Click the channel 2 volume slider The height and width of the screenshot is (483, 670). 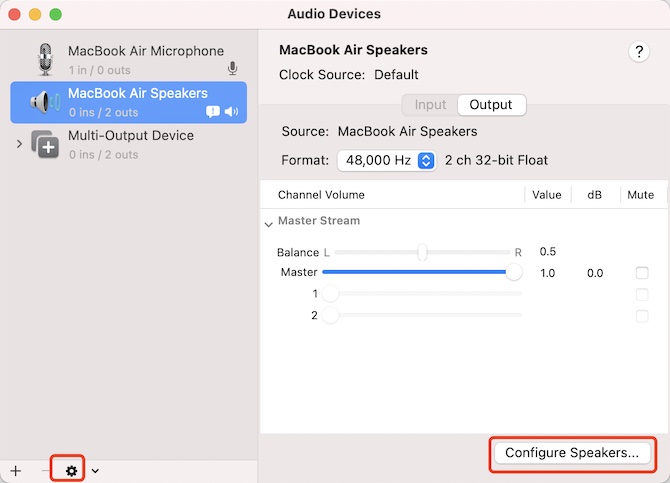pyautogui.click(x=422, y=315)
